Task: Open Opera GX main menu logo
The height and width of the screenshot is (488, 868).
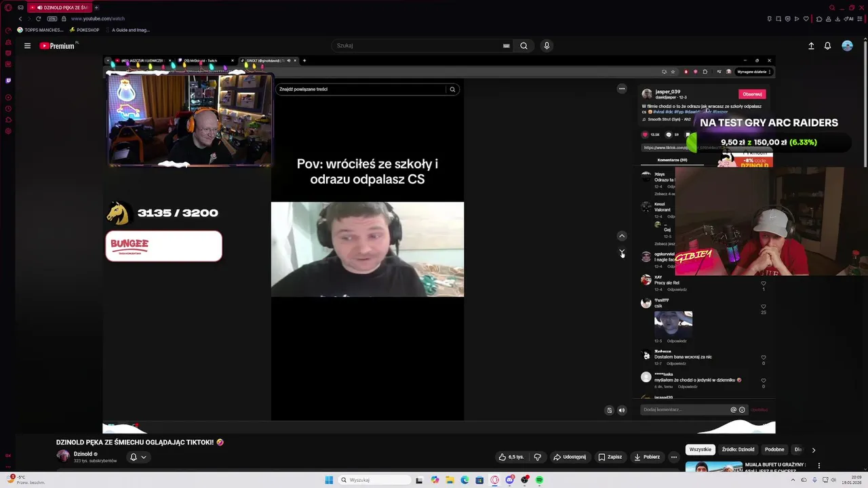Action: [x=8, y=7]
